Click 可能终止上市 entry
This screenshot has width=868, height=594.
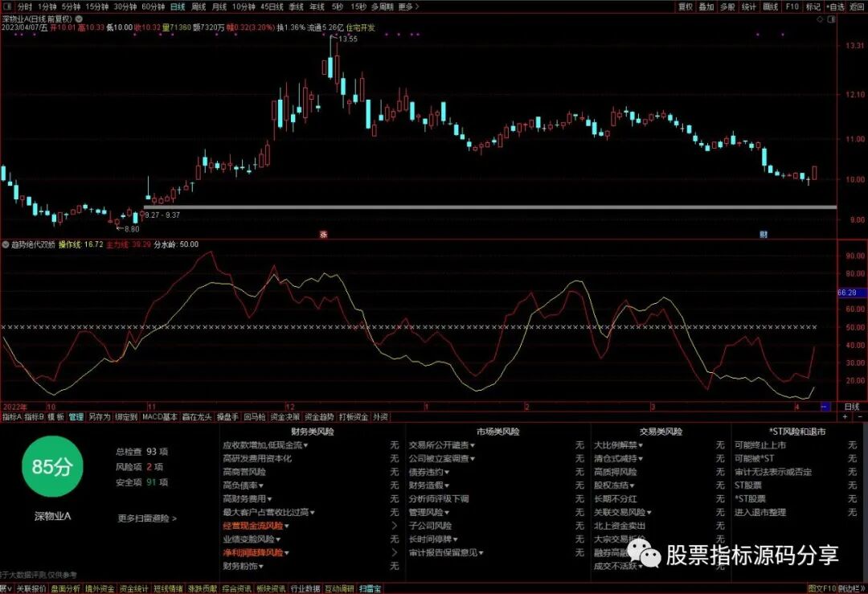(x=760, y=445)
